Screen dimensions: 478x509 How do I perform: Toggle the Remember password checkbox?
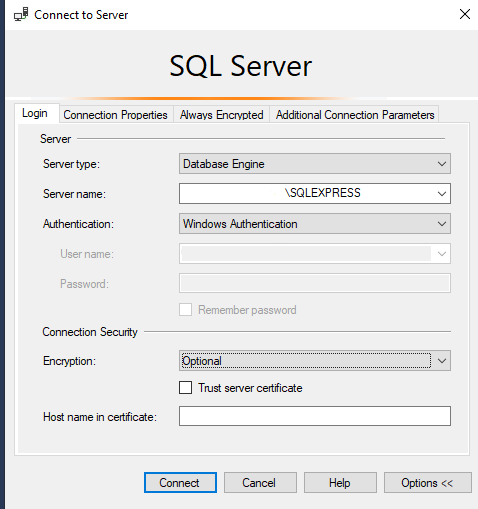pos(185,310)
